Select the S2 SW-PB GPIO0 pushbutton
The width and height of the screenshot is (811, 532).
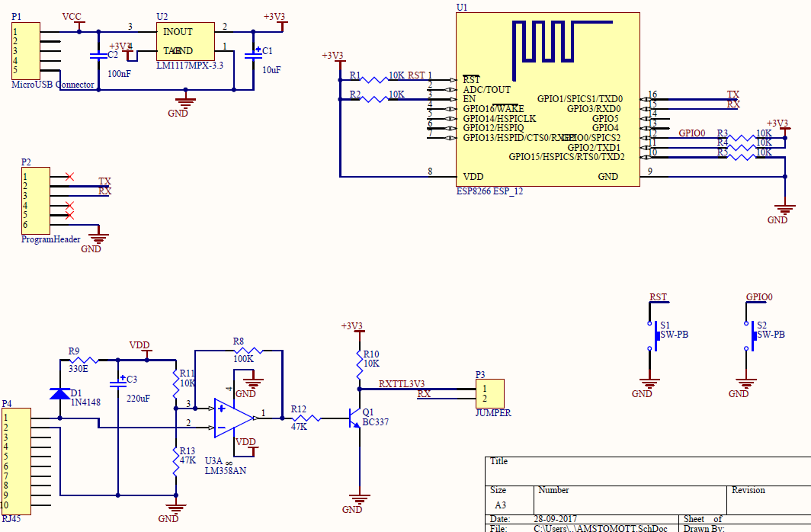pyautogui.click(x=751, y=334)
